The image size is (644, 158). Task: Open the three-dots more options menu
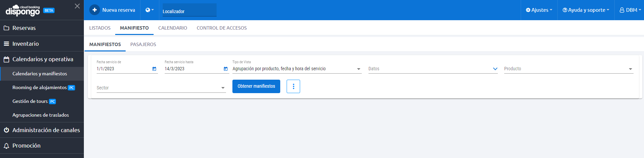293,86
